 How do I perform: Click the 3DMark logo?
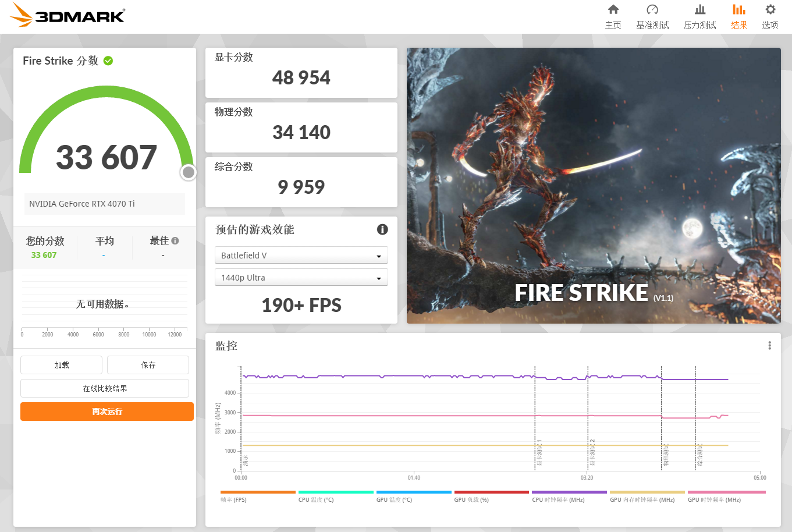coord(68,15)
